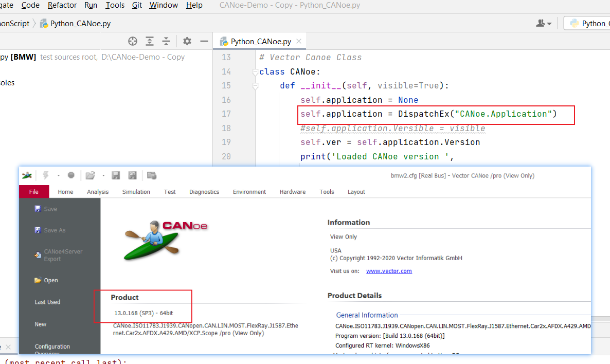Select the Hardware ribbon tab

coord(293,192)
